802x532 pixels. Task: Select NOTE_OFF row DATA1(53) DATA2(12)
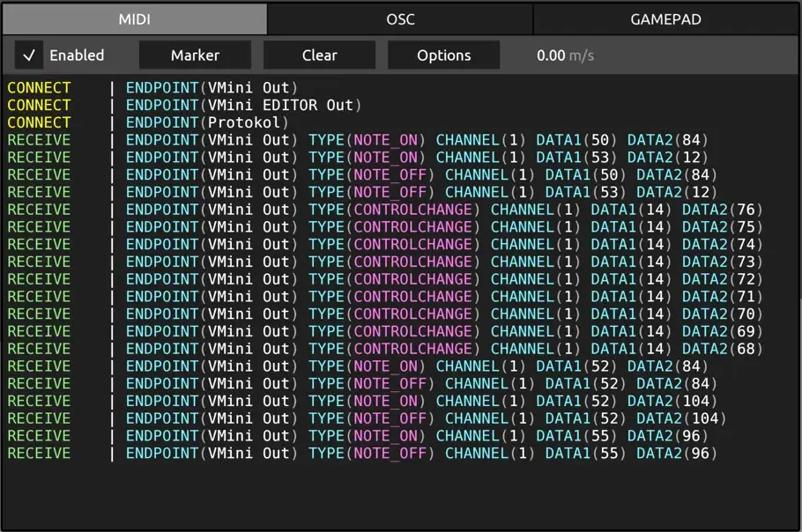click(362, 192)
